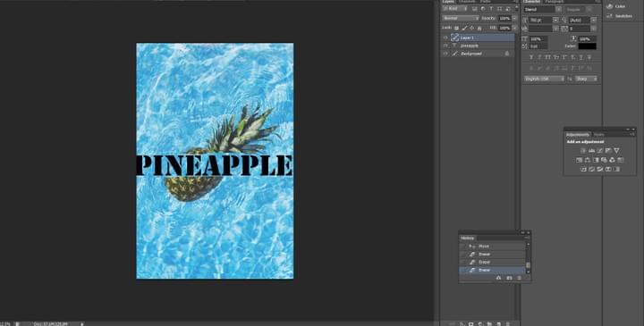Select the Move history state
Screen dimensions: 644x326
tap(492, 246)
